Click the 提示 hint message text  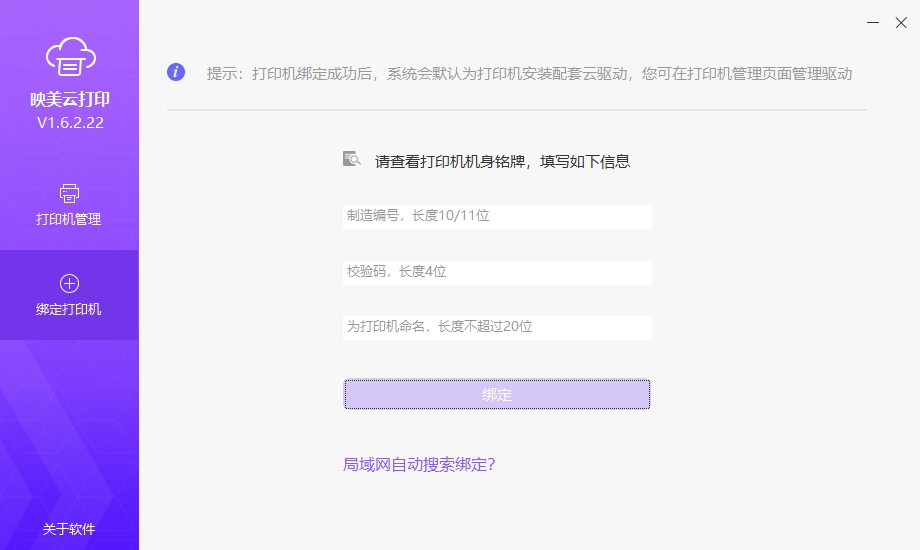[x=529, y=73]
